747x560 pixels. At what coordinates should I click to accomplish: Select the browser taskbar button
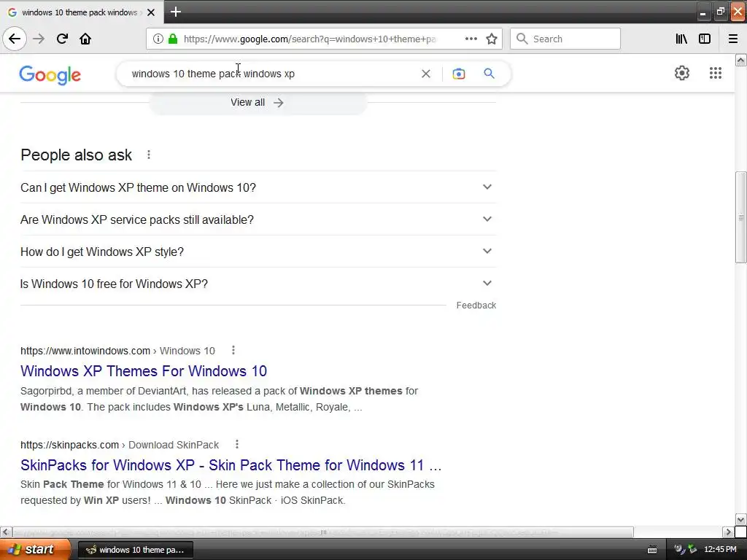[135, 550]
